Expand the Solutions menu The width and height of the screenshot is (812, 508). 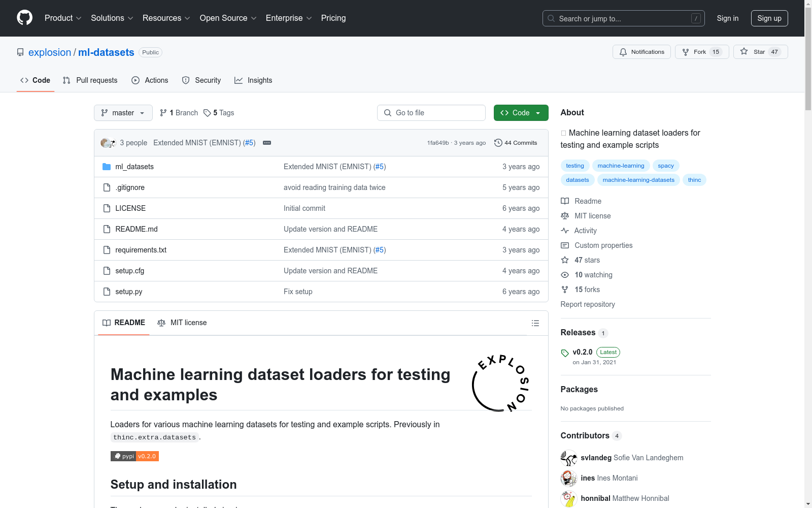coord(112,18)
